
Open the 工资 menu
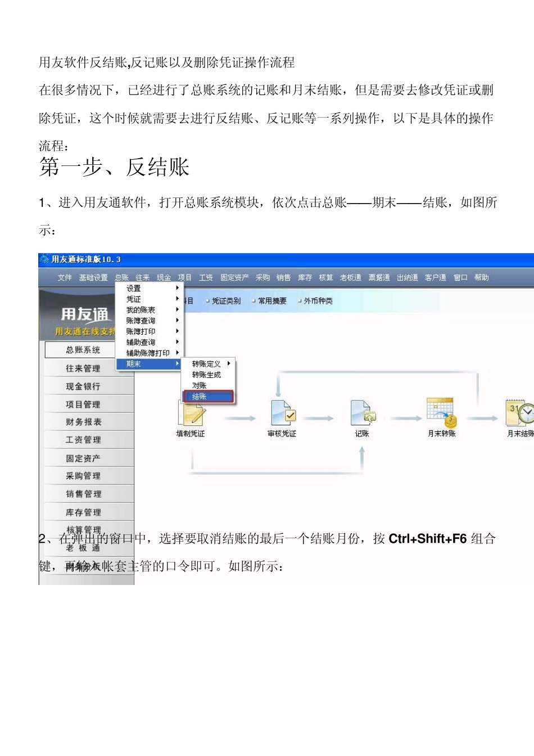click(206, 278)
